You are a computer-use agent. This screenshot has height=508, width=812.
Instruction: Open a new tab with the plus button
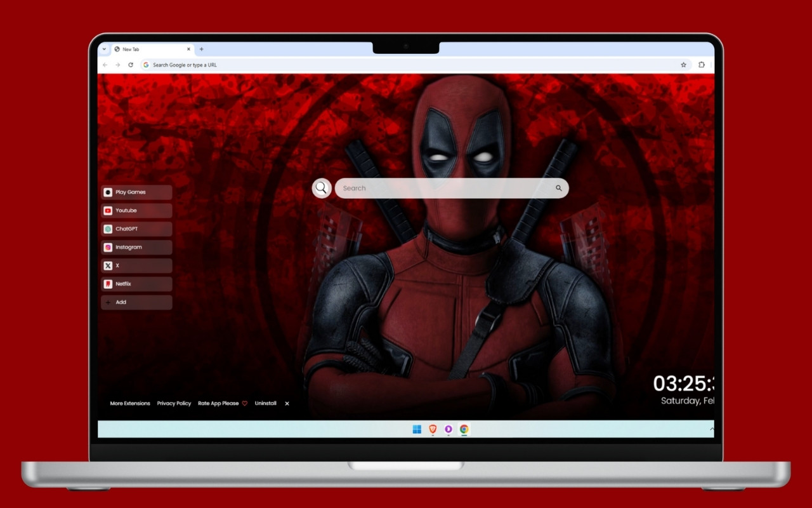(202, 49)
